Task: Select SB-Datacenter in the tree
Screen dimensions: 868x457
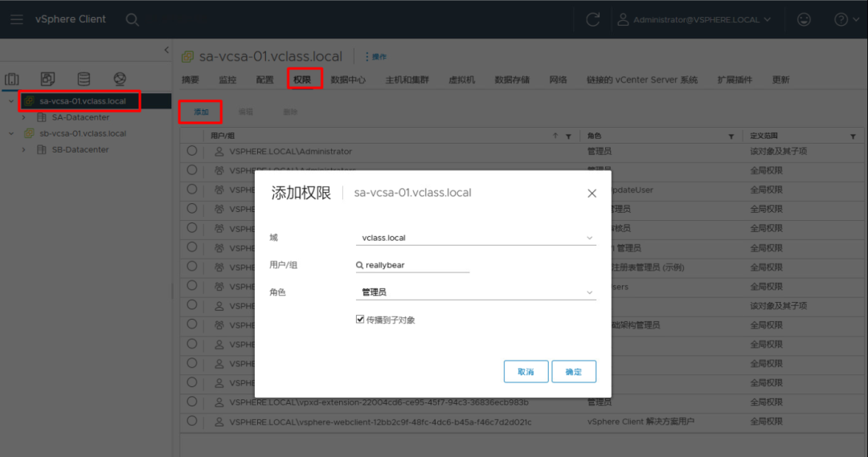Action: pos(80,149)
